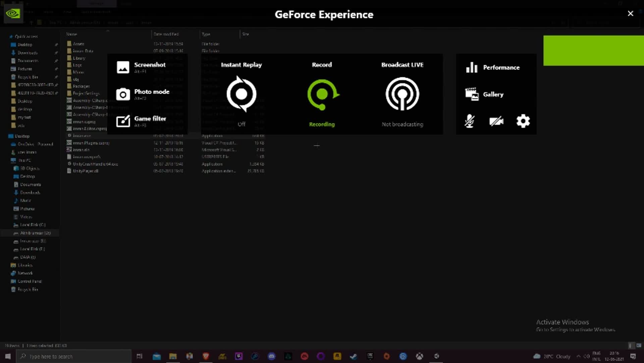This screenshot has width=644, height=363.
Task: Open the Performance bar-chart icon
Action: coord(472,67)
